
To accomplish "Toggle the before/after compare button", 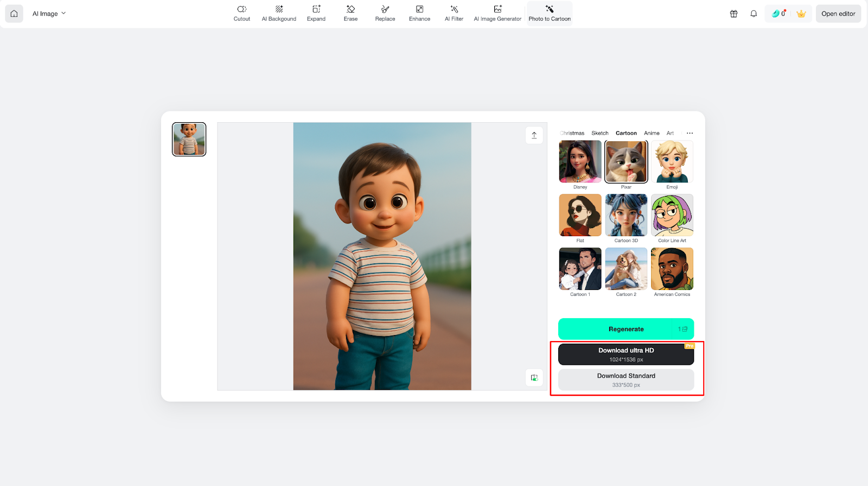I will tap(534, 377).
